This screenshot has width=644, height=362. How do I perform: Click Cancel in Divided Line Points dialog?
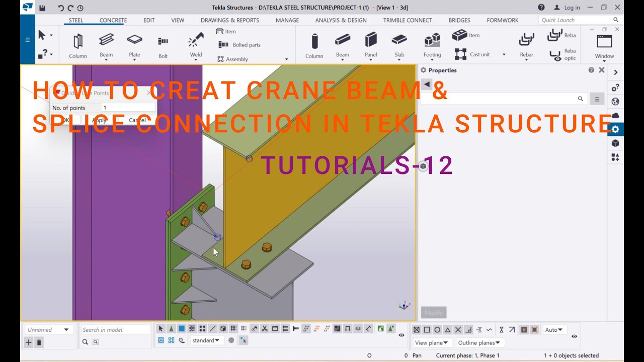pos(137,120)
